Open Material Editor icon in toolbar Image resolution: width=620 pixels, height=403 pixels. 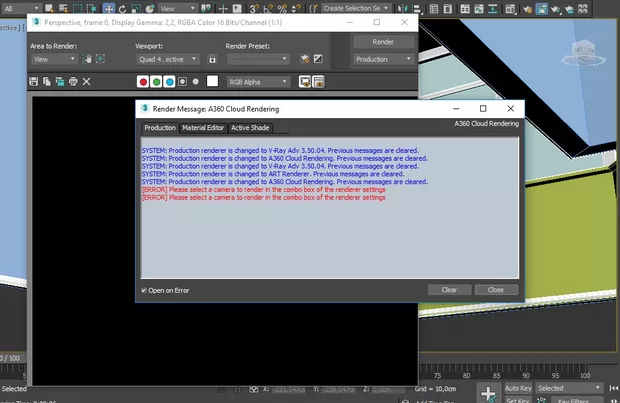click(510, 8)
